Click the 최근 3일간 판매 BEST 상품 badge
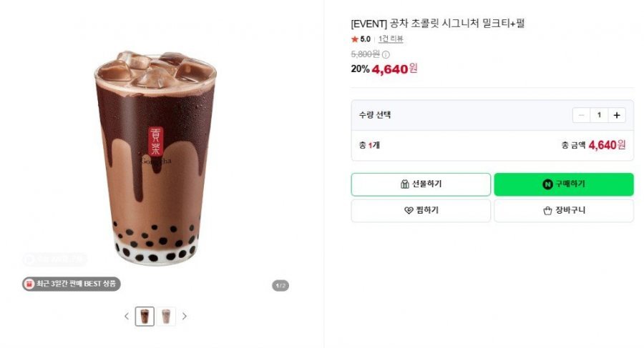This screenshot has height=348, width=644. [72, 284]
